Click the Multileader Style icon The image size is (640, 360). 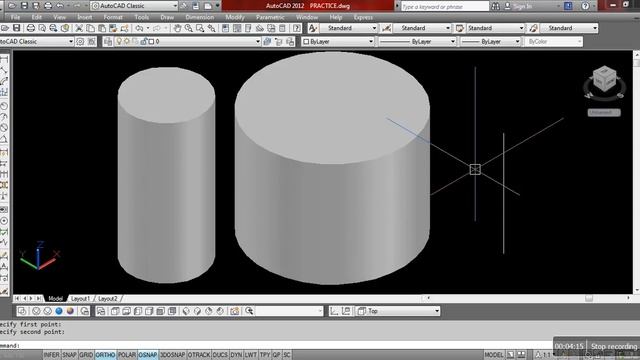(533, 28)
